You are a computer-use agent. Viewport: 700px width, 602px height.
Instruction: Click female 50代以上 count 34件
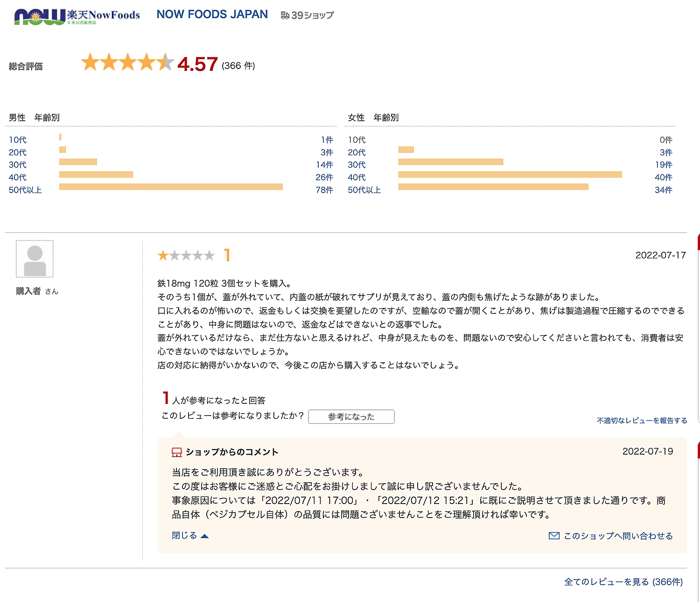[x=664, y=190]
